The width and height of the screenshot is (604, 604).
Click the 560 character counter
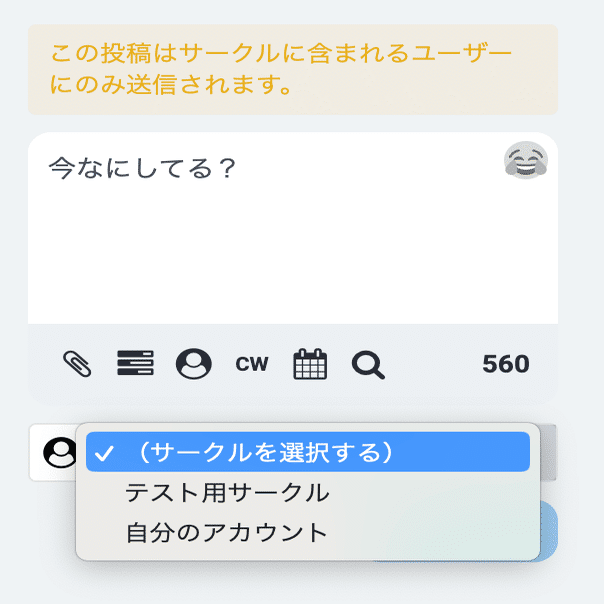click(506, 364)
